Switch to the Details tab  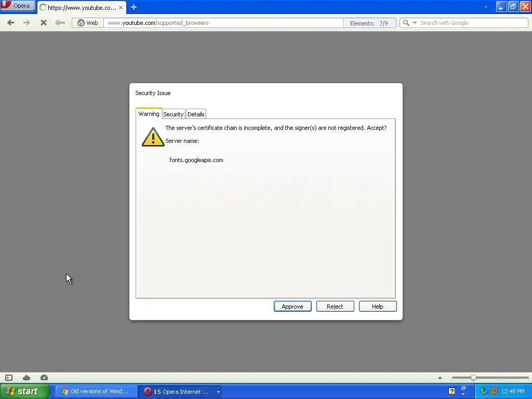[x=196, y=114]
